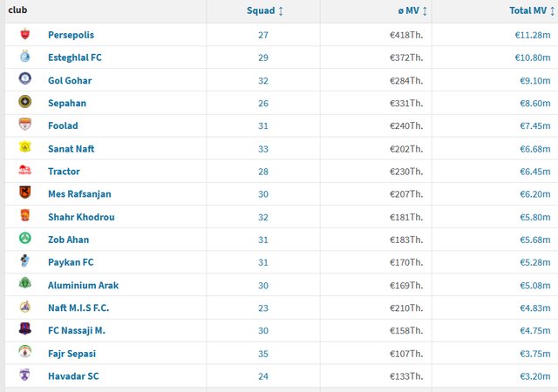This screenshot has height=392, width=558.
Task: Click the Foolad club crest icon
Action: [x=24, y=125]
